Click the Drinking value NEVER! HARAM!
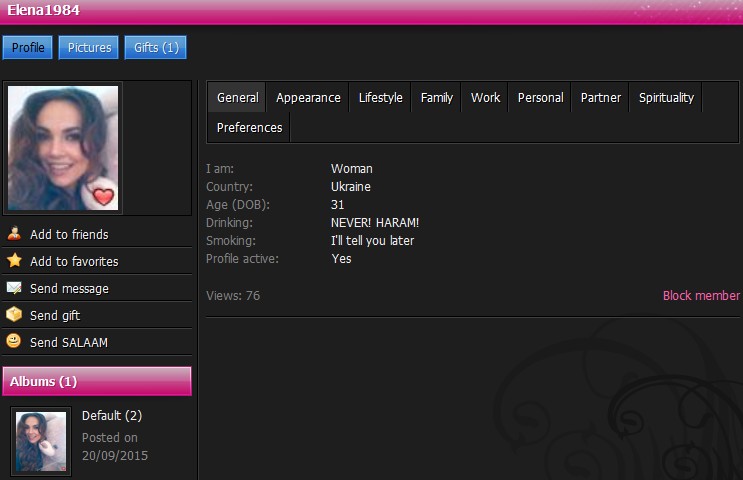743x480 pixels. [x=375, y=223]
